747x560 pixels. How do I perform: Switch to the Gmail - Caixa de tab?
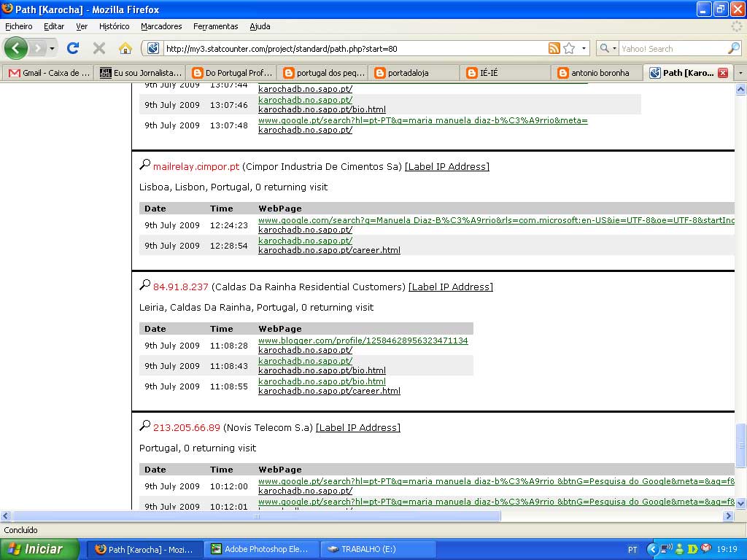[x=47, y=73]
